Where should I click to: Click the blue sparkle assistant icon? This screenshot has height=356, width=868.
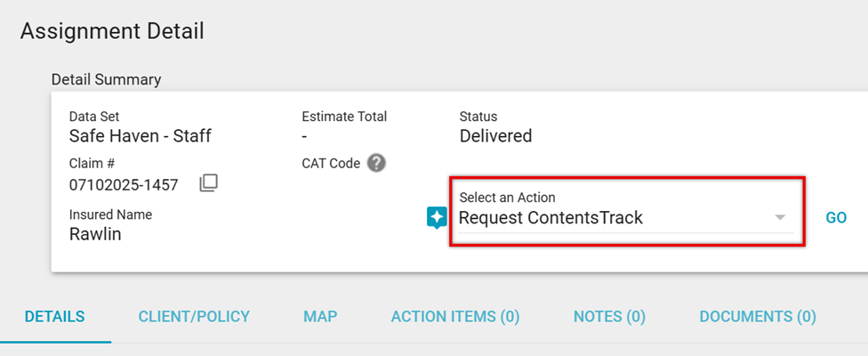point(438,217)
